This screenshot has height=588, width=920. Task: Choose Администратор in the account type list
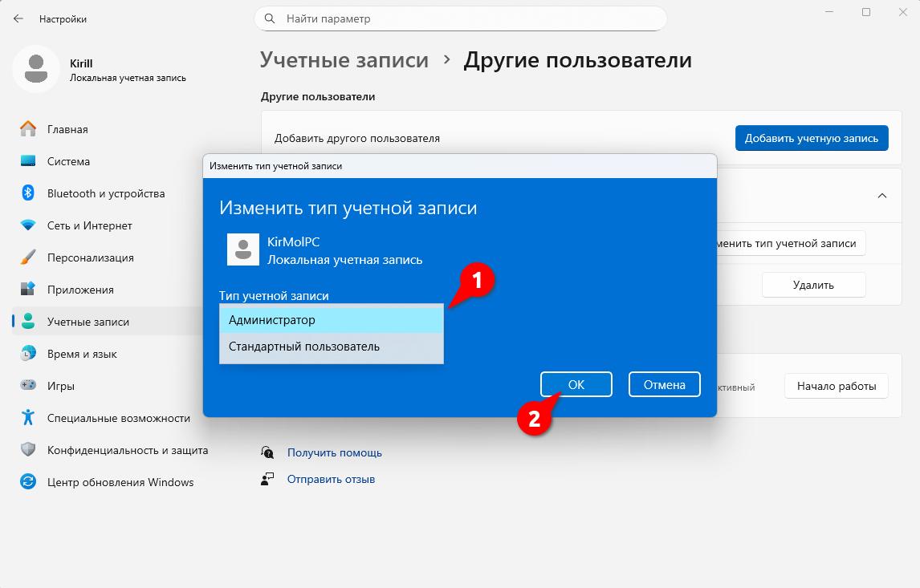point(332,320)
